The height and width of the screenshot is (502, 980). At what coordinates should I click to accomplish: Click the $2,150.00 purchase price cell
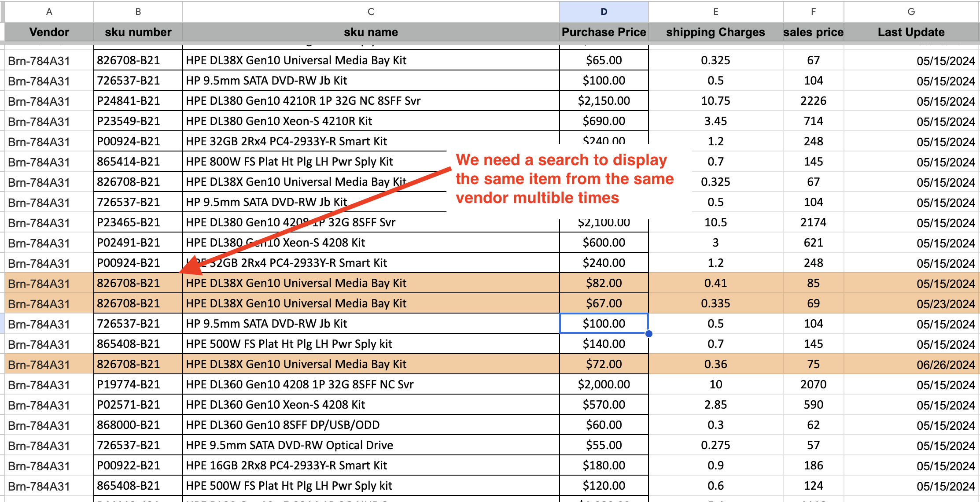[x=603, y=101]
